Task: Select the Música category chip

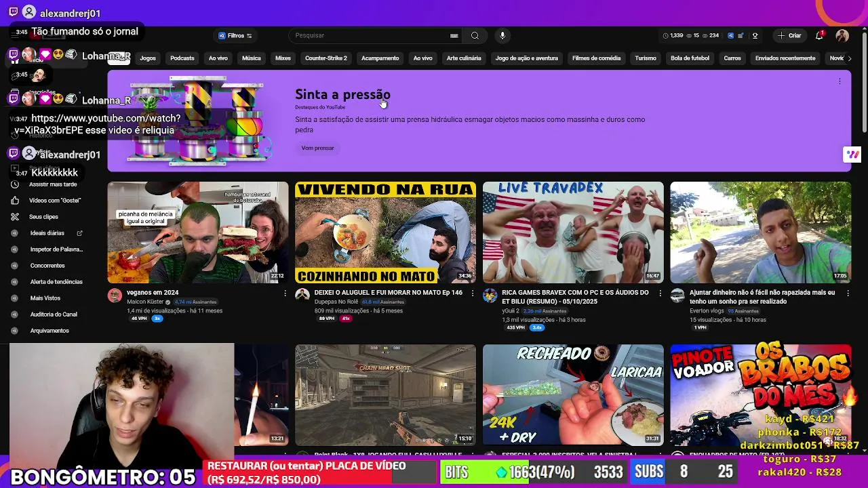Action: (x=252, y=58)
